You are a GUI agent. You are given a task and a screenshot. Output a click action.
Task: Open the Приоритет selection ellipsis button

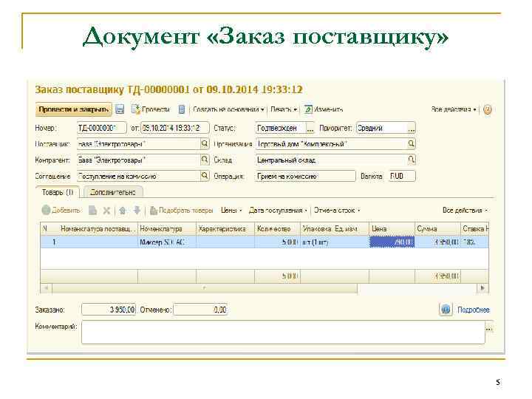(x=412, y=129)
